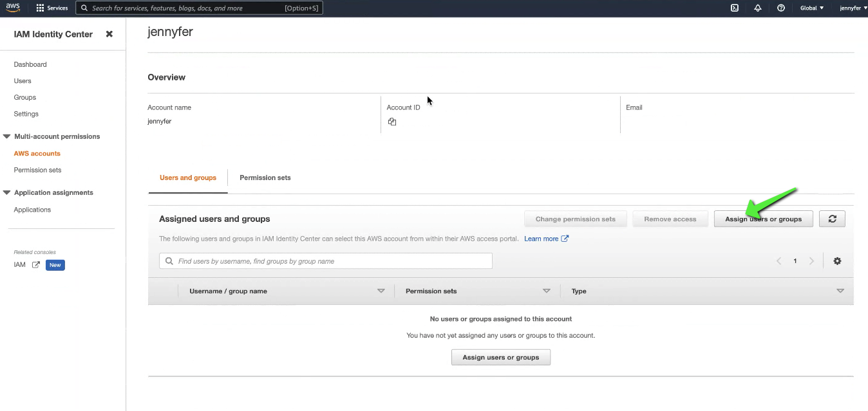Open table preferences gear icon
The image size is (868, 411).
(x=837, y=261)
